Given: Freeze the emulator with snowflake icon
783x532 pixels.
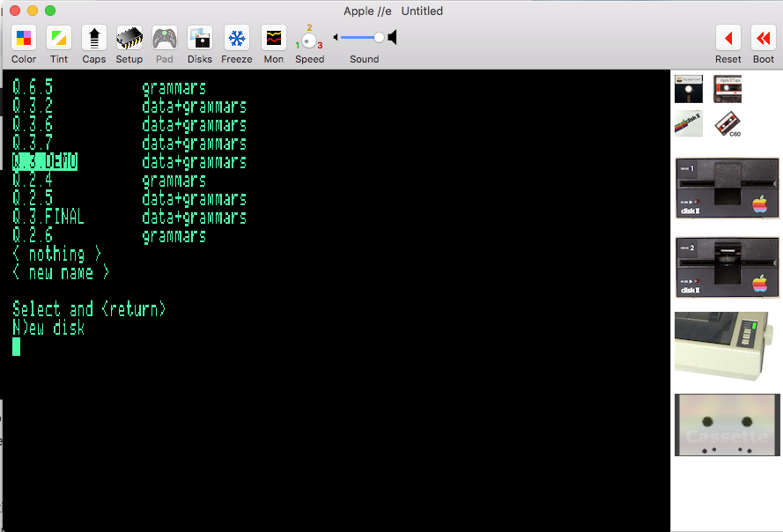Looking at the screenshot, I should 237,38.
